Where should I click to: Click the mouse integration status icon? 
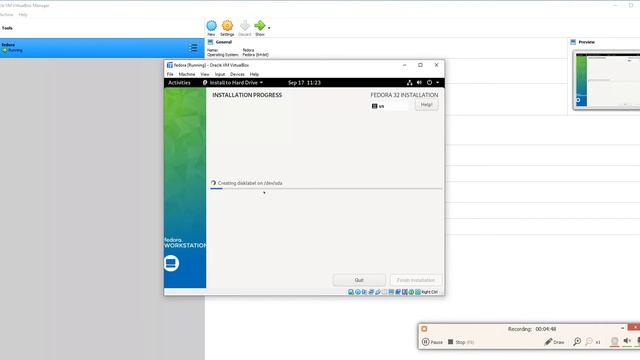[x=411, y=292]
